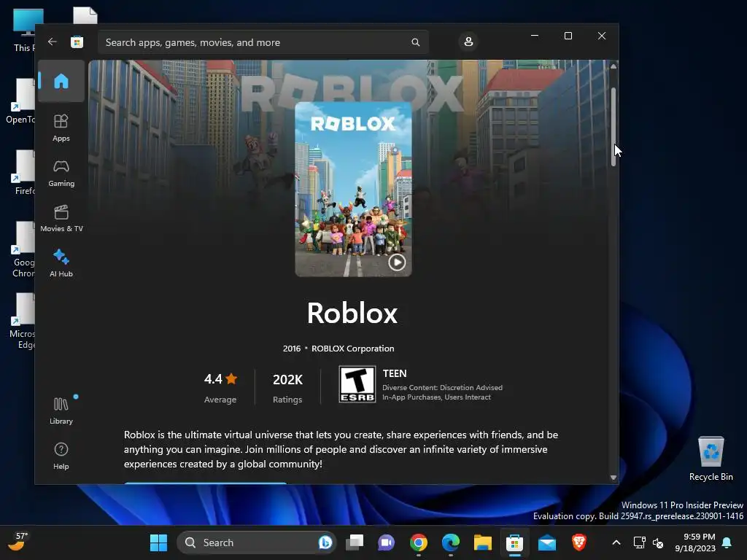
Task: Click the ESRB Teen rating badge
Action: 357,384
